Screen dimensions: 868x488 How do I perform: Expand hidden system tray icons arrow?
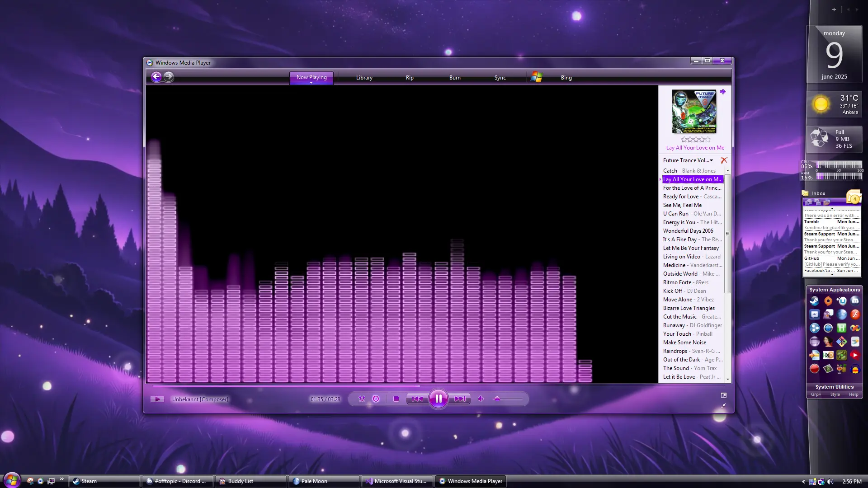(x=803, y=482)
